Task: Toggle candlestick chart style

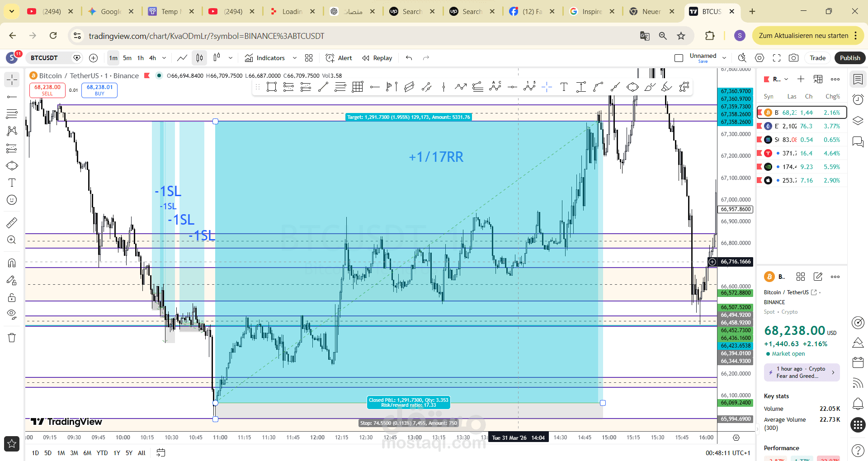Action: [199, 58]
